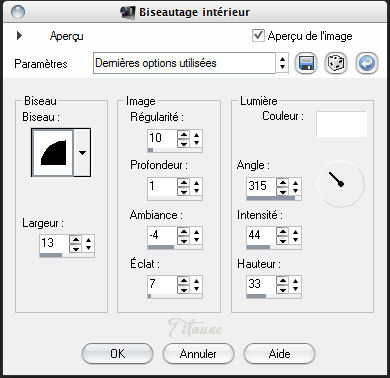Increase Intensité with the up spinner
The height and width of the screenshot is (378, 390).
coord(282,231)
